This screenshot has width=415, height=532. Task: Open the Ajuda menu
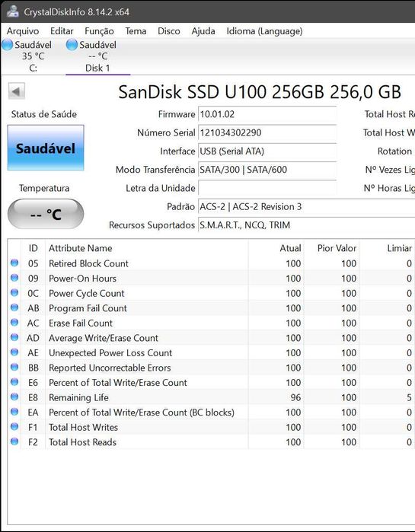(203, 31)
